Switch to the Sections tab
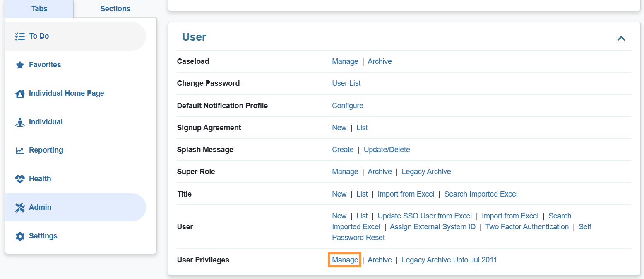The width and height of the screenshot is (644, 279). (115, 9)
